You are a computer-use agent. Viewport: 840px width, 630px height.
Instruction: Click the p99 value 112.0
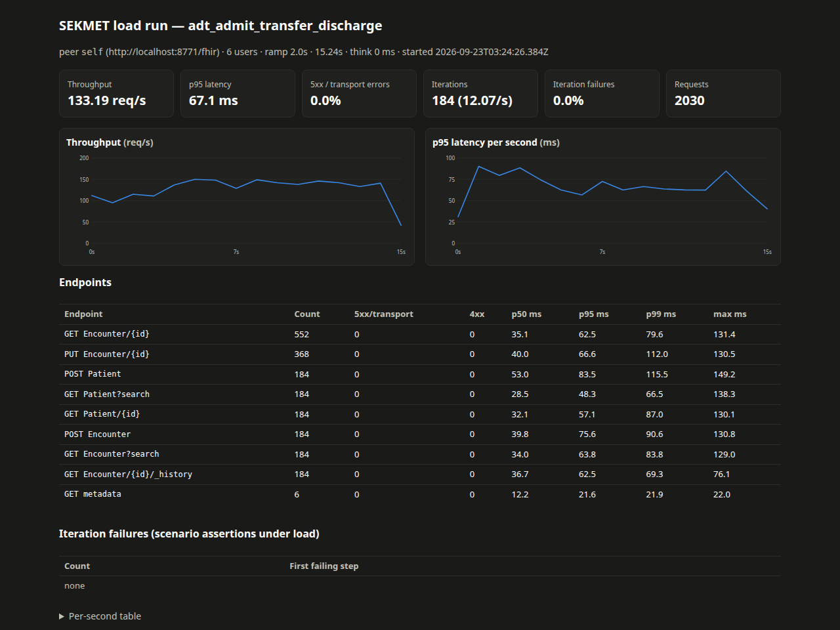[657, 354]
